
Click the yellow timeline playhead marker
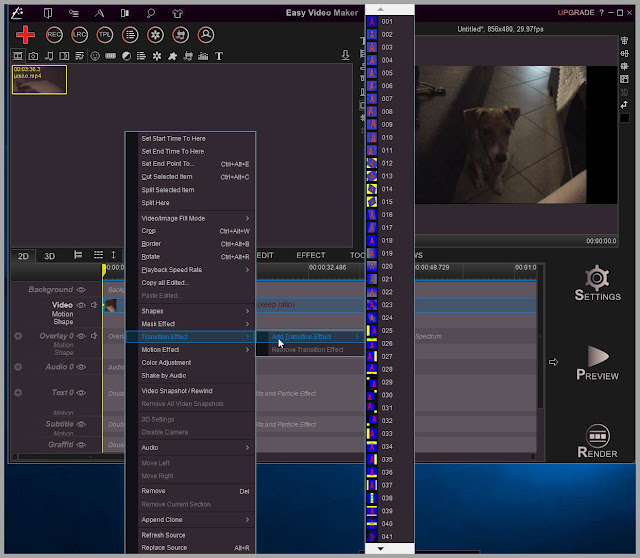click(x=104, y=269)
